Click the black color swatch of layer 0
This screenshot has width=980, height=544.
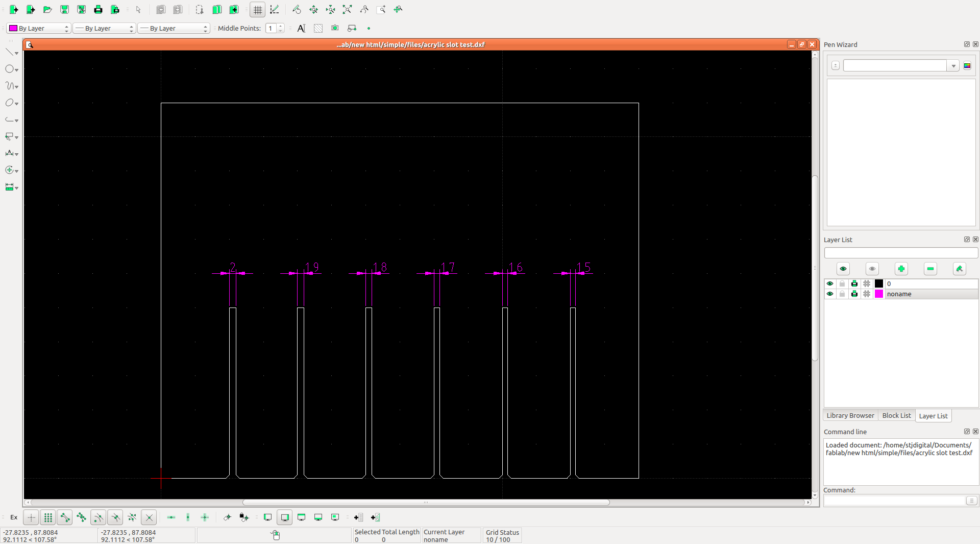pos(879,283)
